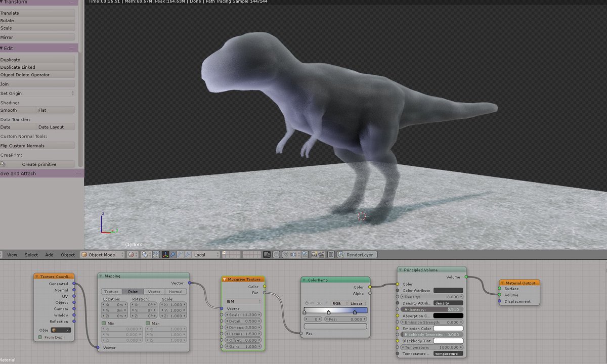Click the manipulate center points icon
Viewport: 607px width, 364px height.
pyautogui.click(x=156, y=255)
